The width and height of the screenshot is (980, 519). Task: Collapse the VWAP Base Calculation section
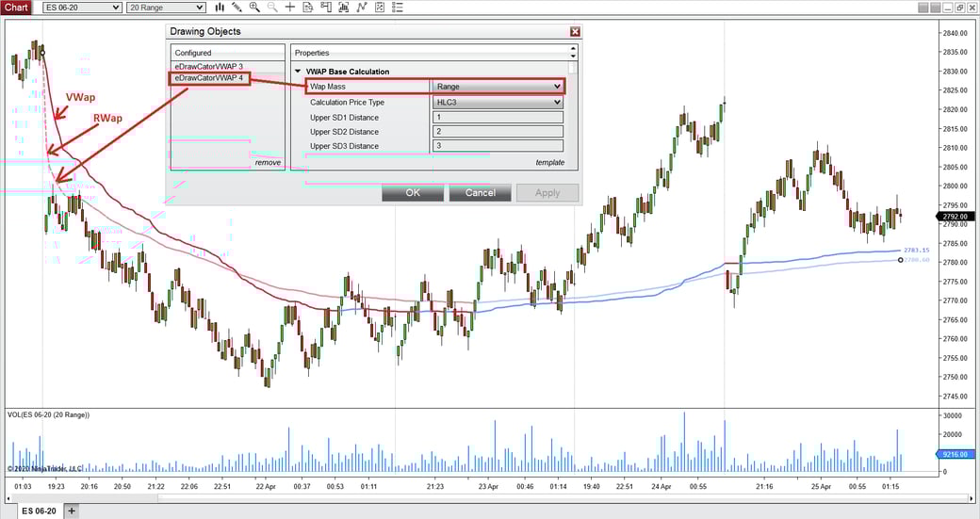click(298, 72)
